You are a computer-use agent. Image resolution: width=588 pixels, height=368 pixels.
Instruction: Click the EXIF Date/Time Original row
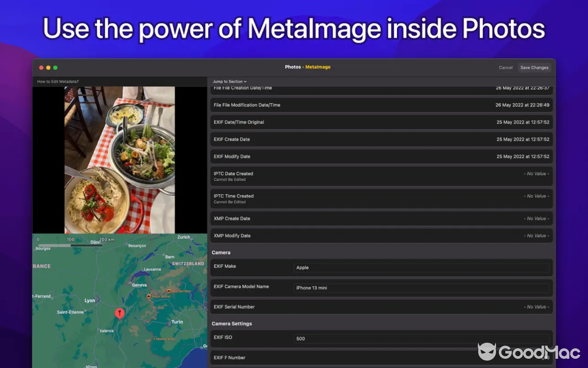(x=381, y=122)
